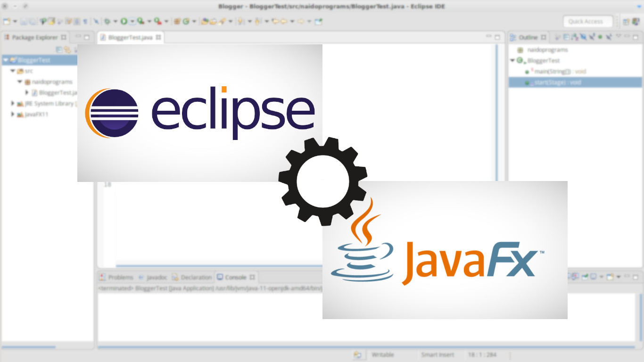
Task: Click the Hide Fields icon in Outline
Action: point(583,37)
